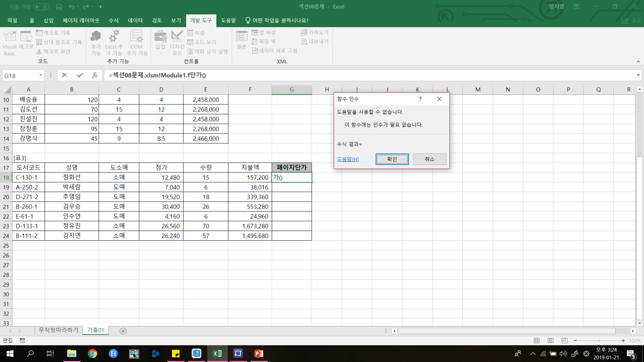Switch to the 무작정따라하기 sheet tab
The image size is (644, 362).
(58, 330)
